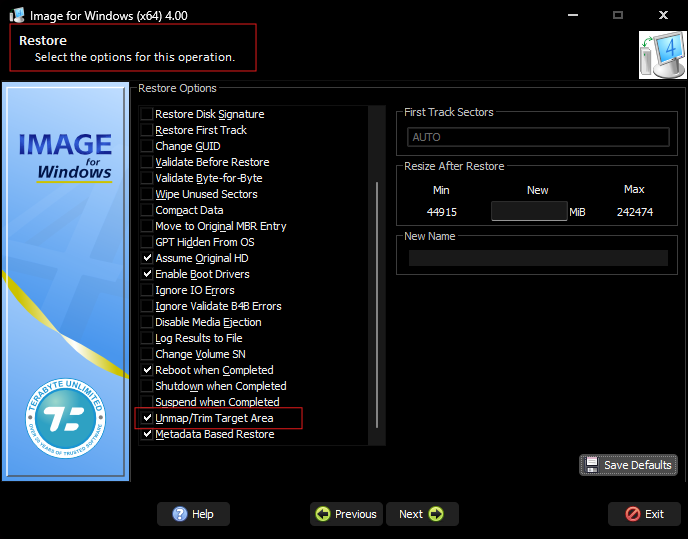The height and width of the screenshot is (539, 688).
Task: Tick the Ignore IO Errors checkbox
Action: (147, 290)
